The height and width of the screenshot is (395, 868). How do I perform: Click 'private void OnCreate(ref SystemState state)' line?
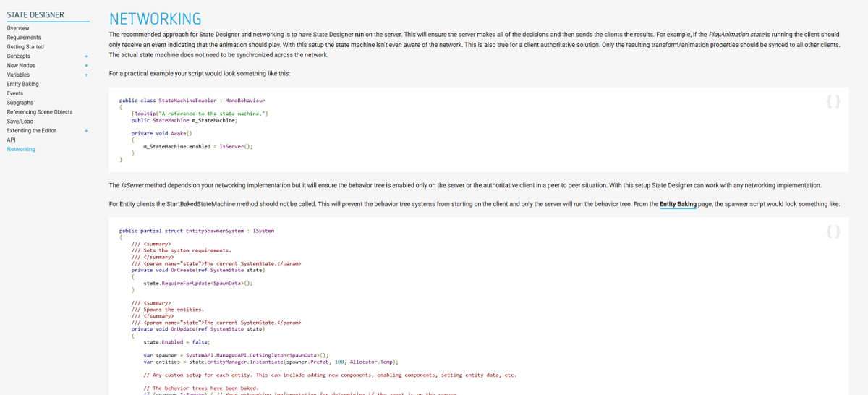point(197,270)
